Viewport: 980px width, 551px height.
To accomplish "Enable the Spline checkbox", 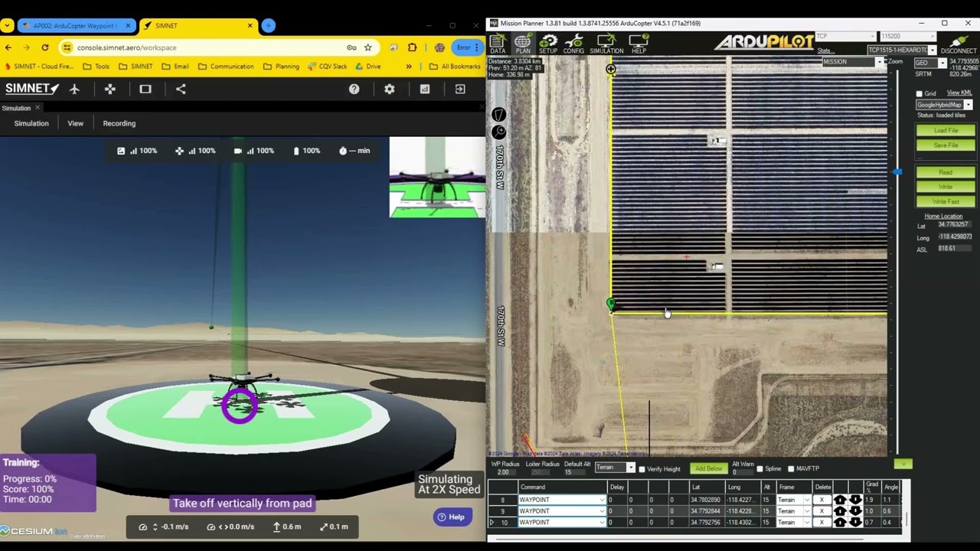I will point(759,468).
